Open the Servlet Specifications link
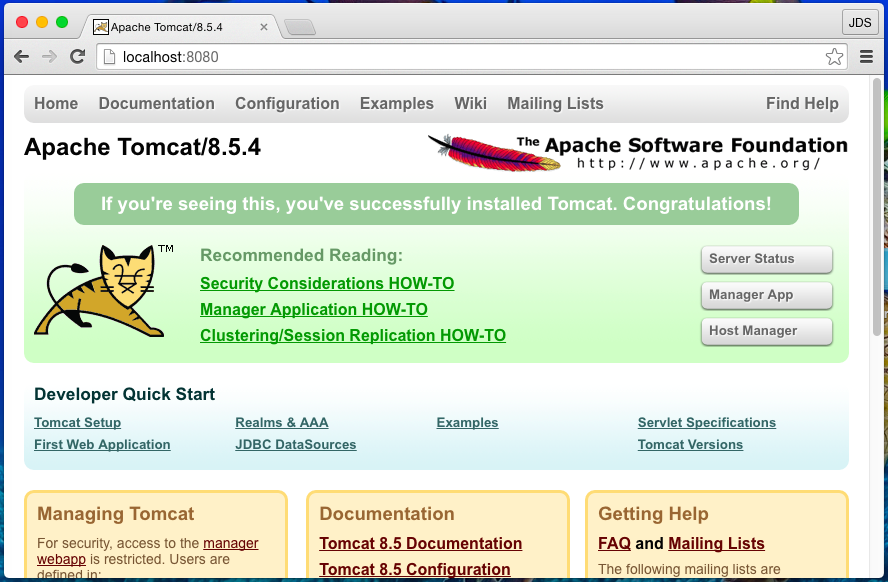Viewport: 888px width, 582px height. (706, 422)
